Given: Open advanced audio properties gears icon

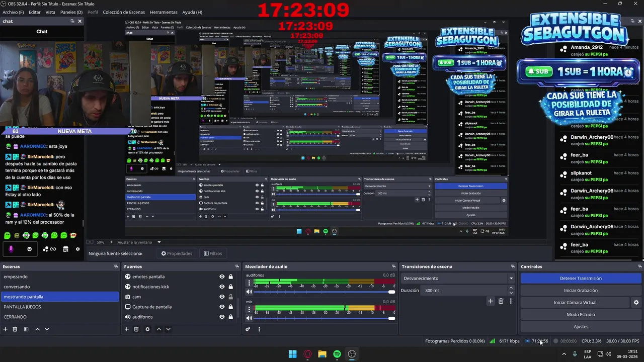Looking at the screenshot, I should pos(248,329).
